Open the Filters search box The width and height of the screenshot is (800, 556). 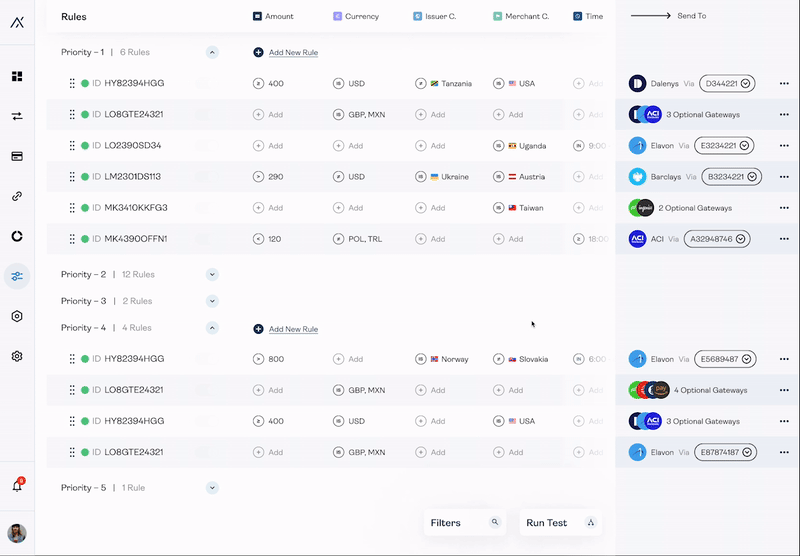click(465, 522)
